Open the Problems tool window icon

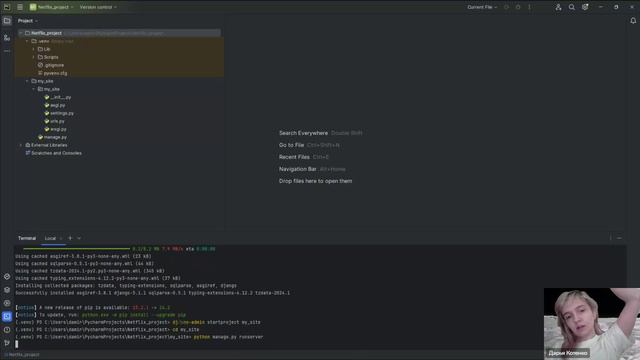[x=7, y=330]
